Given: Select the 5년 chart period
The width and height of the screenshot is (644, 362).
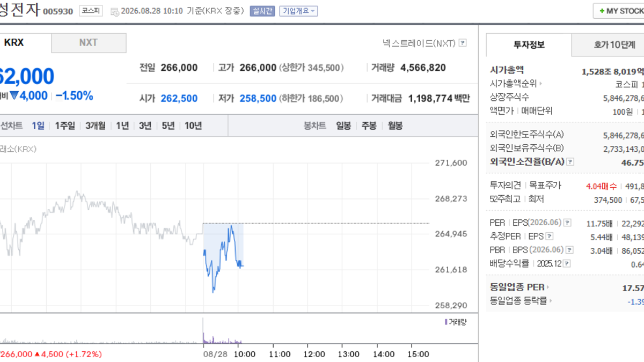Looking at the screenshot, I should [x=169, y=125].
